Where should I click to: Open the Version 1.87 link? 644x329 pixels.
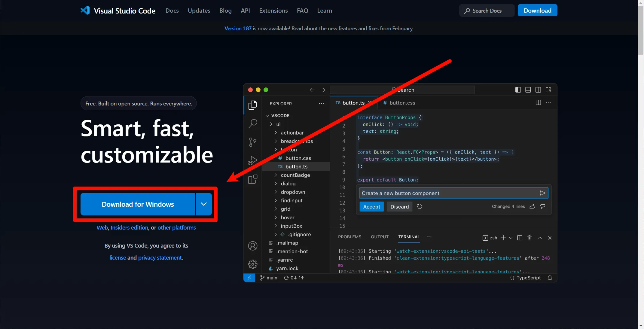click(238, 29)
